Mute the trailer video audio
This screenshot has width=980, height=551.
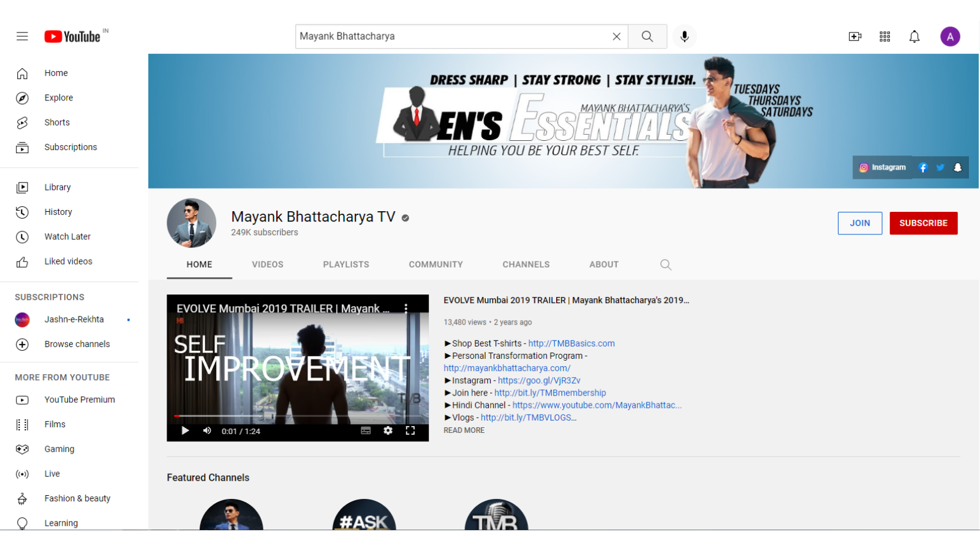coord(207,430)
